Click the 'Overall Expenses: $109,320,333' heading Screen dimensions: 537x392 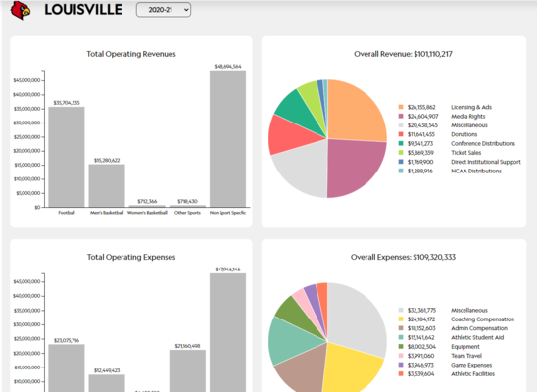pos(403,257)
